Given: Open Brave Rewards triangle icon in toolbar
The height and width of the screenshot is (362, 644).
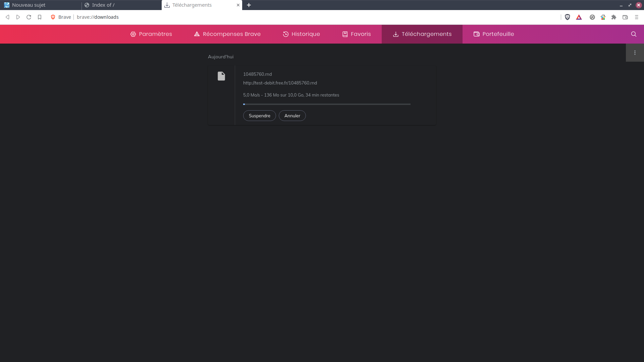Looking at the screenshot, I should (579, 17).
